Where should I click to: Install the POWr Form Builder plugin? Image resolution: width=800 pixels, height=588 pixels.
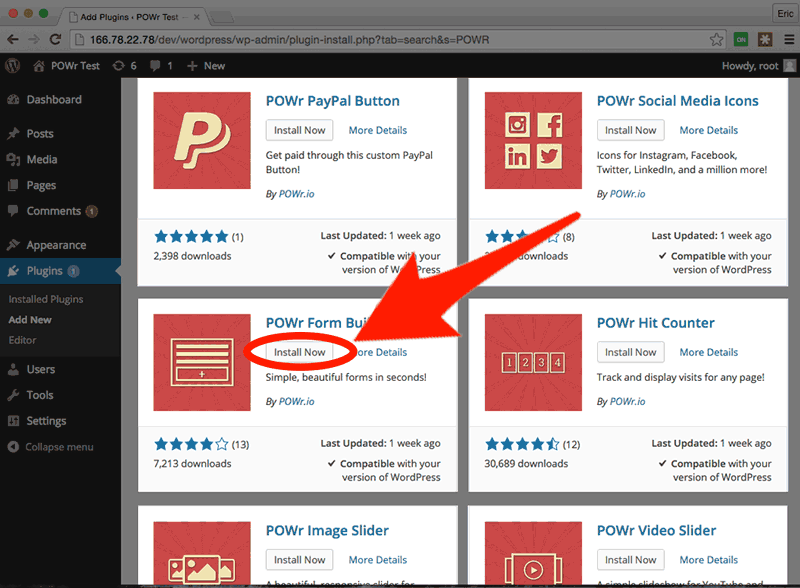(x=299, y=352)
